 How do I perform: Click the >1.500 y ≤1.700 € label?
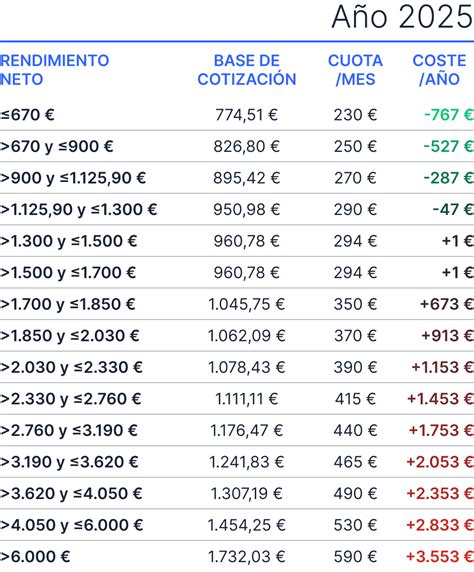point(68,273)
